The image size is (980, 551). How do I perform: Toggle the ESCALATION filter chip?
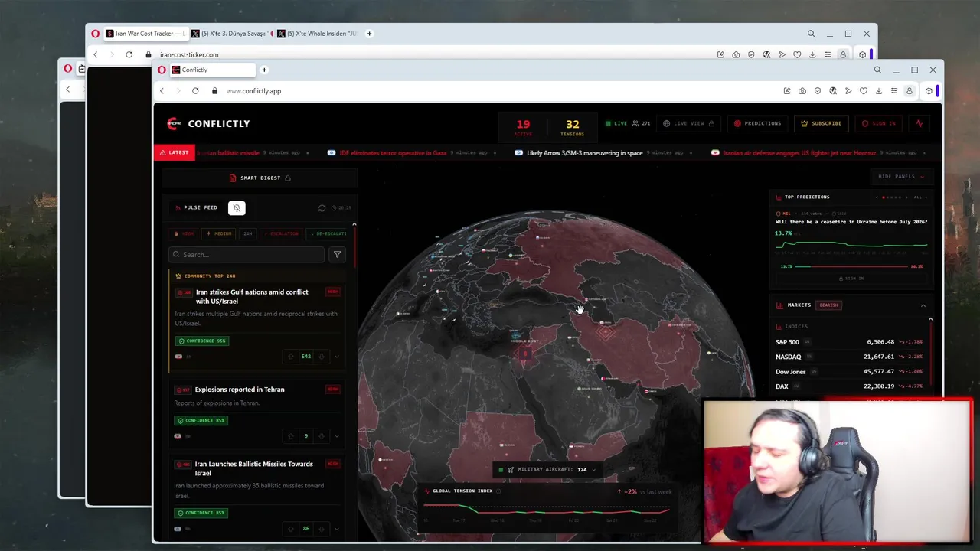[281, 233]
